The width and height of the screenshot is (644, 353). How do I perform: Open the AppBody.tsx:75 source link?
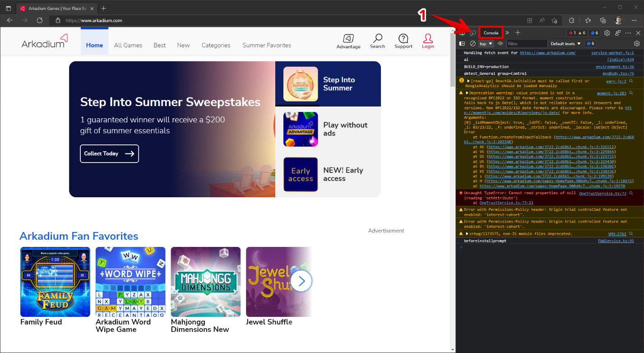tap(618, 74)
